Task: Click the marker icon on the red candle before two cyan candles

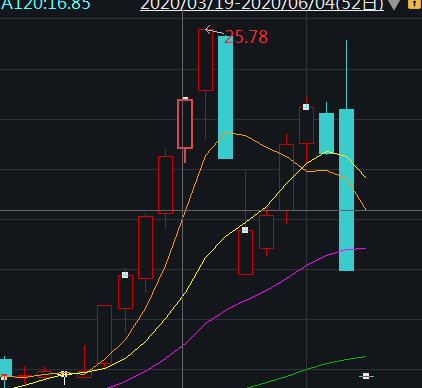Action: (x=306, y=107)
